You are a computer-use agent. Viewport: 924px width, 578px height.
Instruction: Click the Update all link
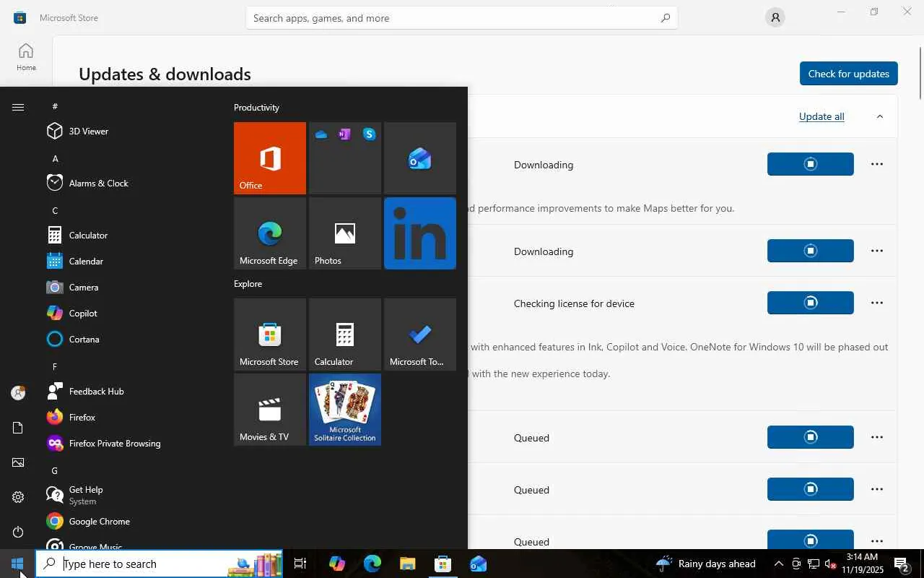[821, 116]
